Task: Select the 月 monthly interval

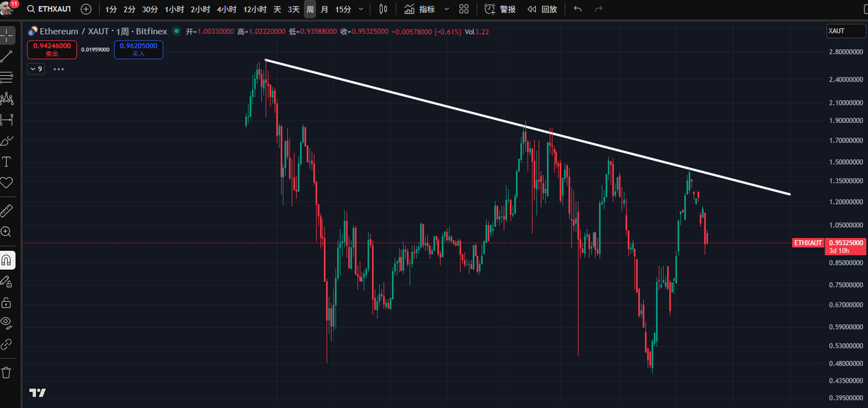Action: pos(324,9)
